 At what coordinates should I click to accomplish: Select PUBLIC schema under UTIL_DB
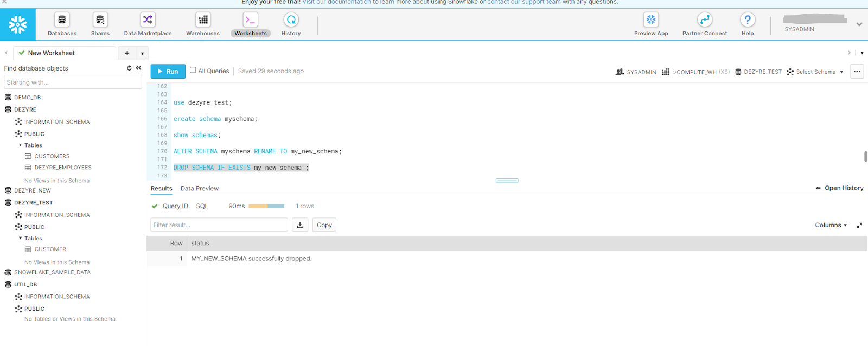click(x=34, y=309)
